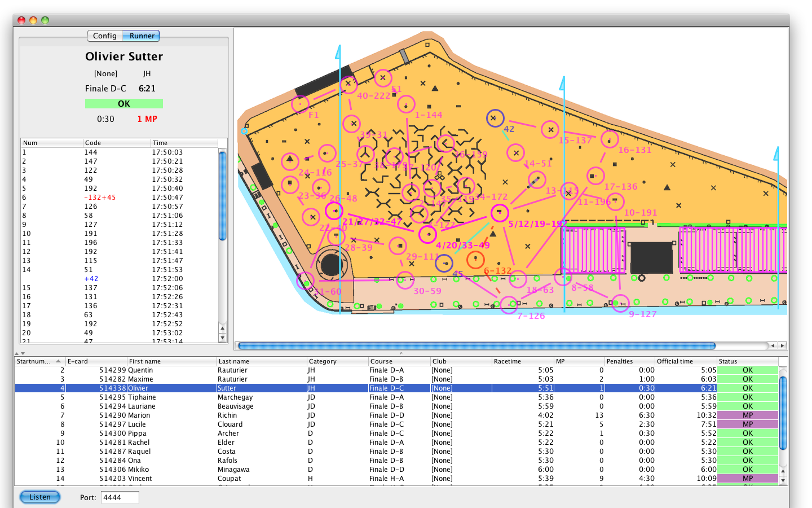Screen dimensions: 812x508
Task: Select runner row Rachel Elder
Action: tap(396, 443)
